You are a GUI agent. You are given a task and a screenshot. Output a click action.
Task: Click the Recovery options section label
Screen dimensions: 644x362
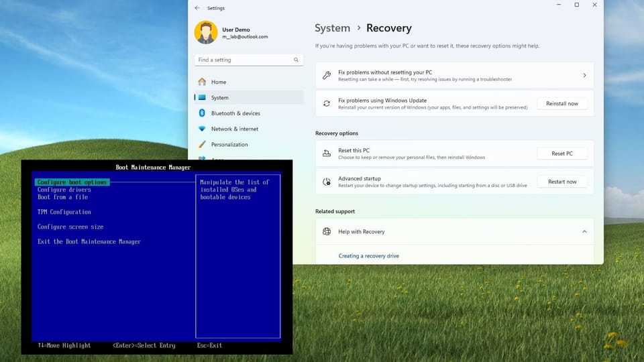pos(336,133)
